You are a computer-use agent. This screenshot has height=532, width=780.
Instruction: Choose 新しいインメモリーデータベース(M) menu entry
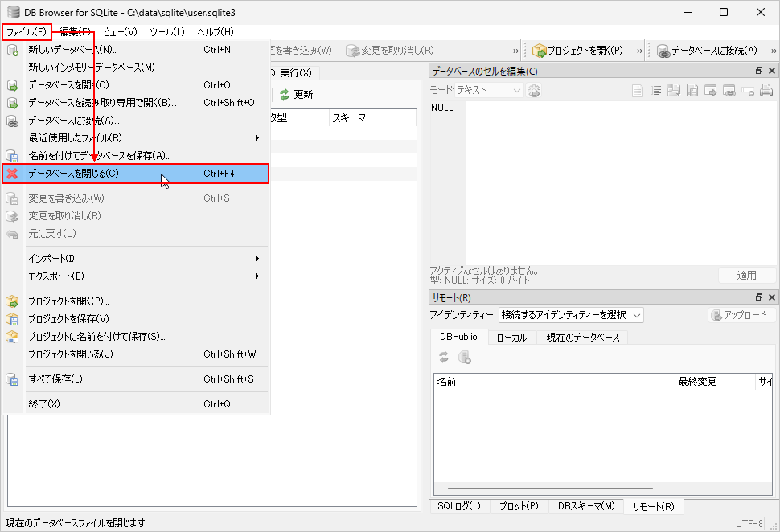[135, 68]
